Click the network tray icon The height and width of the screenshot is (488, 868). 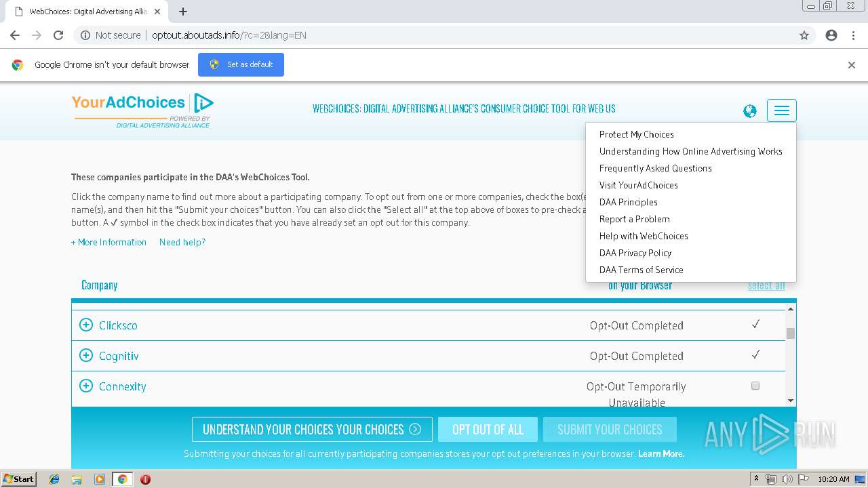click(x=771, y=479)
